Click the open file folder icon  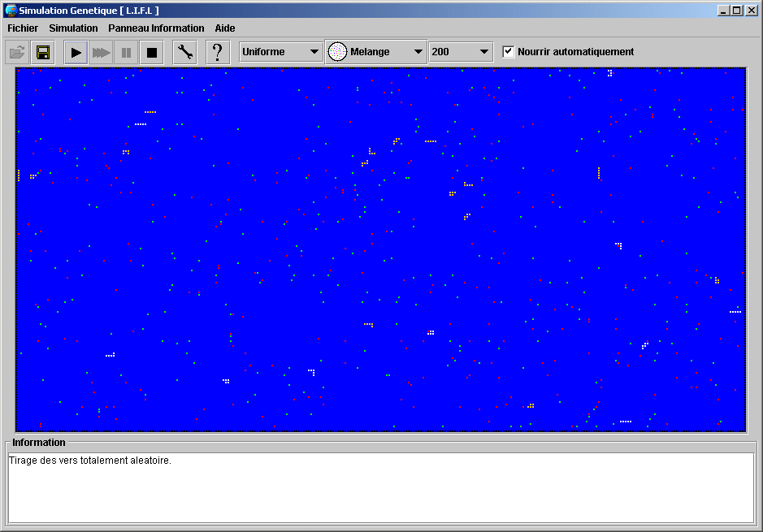tap(17, 53)
